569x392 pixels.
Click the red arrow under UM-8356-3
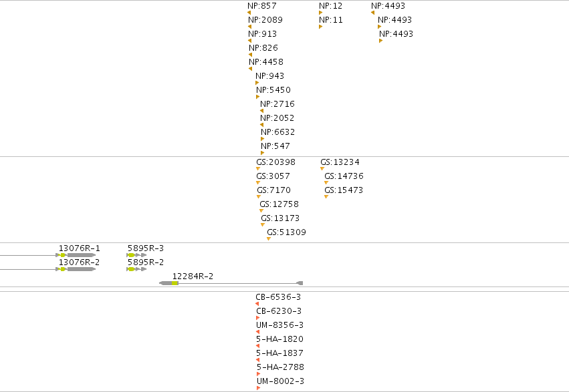click(257, 332)
